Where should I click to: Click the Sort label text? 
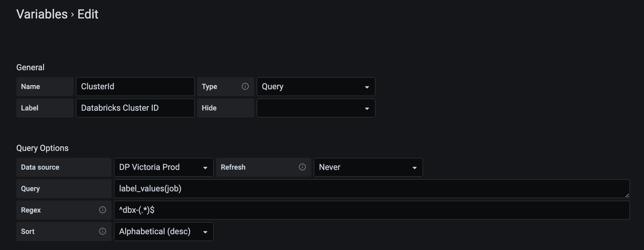coord(28,232)
